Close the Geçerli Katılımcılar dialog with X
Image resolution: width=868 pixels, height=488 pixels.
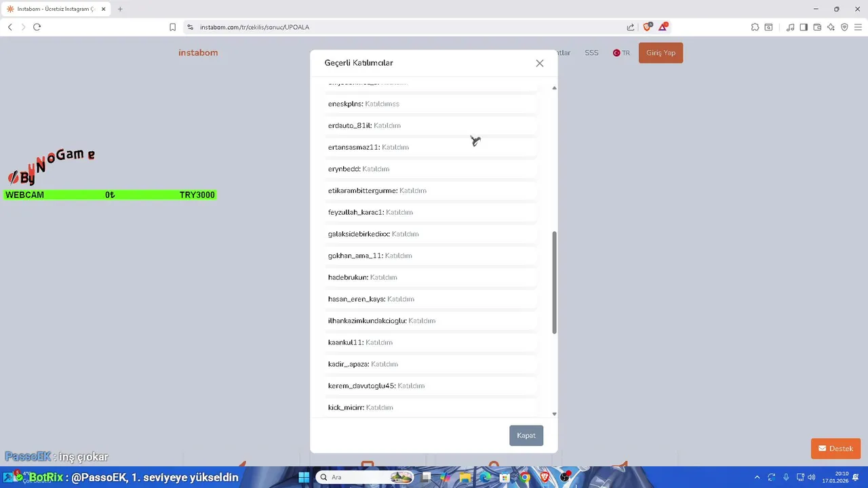(x=540, y=63)
